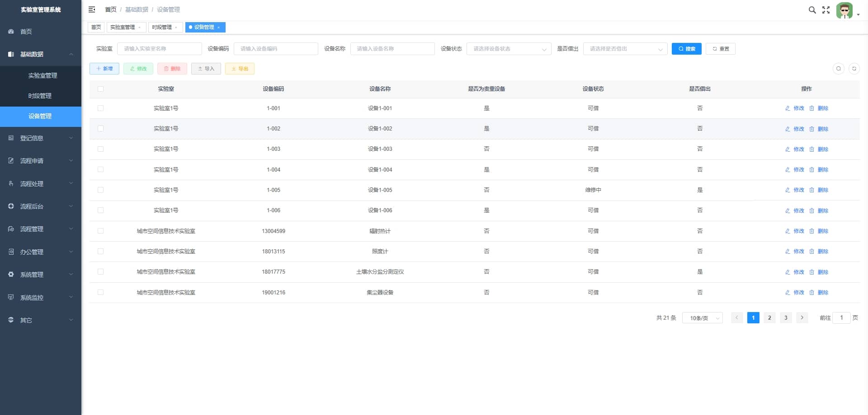
Task: Close the 时段管理 tab
Action: click(176, 28)
